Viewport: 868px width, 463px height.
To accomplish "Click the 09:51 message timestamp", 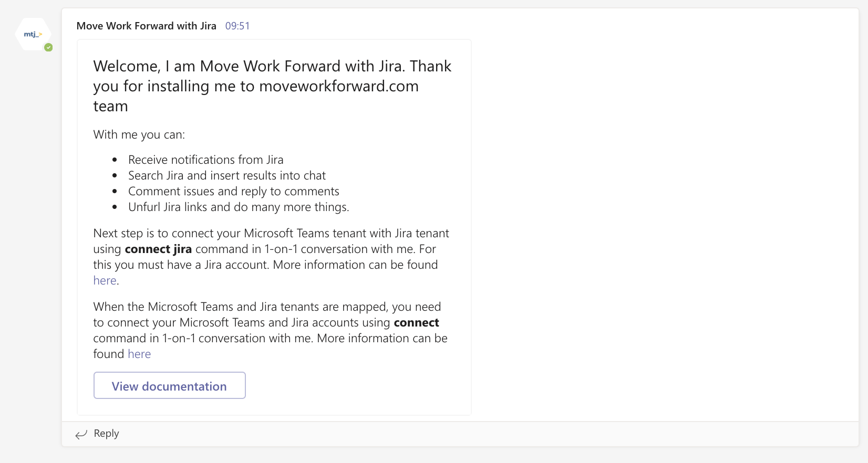I will click(x=237, y=26).
